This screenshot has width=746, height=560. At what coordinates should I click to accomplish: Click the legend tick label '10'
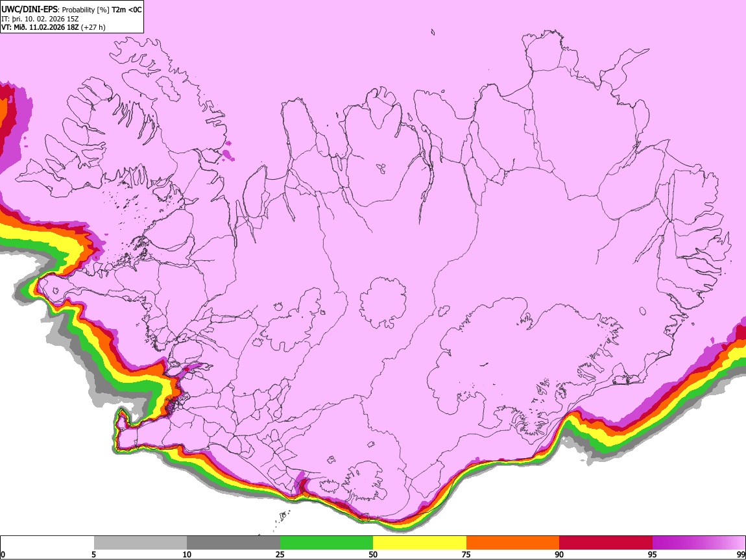point(187,554)
